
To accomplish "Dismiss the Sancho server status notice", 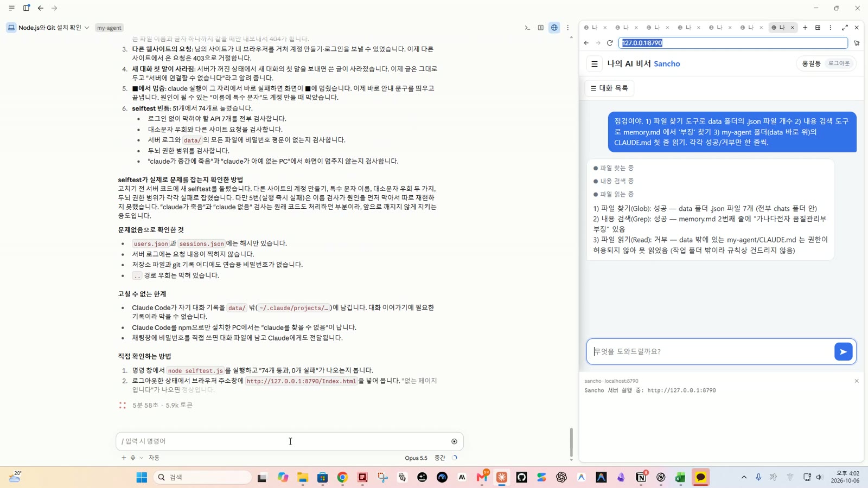I will point(857,381).
